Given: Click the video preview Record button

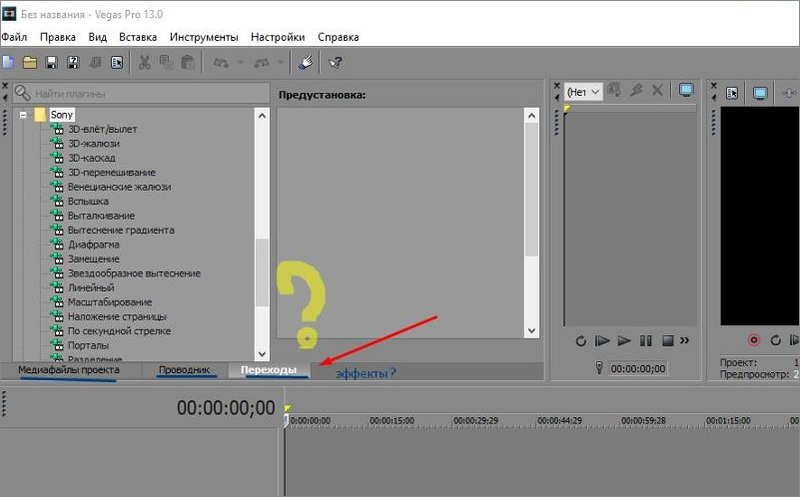Looking at the screenshot, I should pyautogui.click(x=754, y=340).
